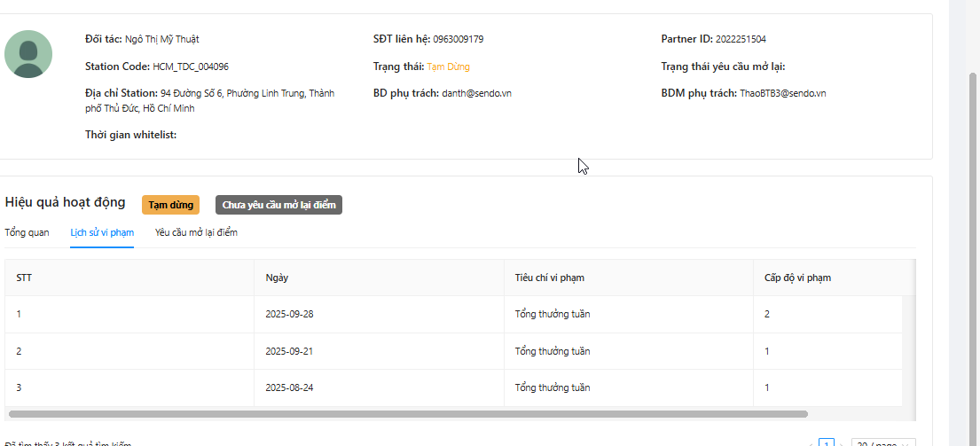The image size is (980, 446).
Task: Click the Cấp độ vi phạm column header
Action: [x=797, y=278]
